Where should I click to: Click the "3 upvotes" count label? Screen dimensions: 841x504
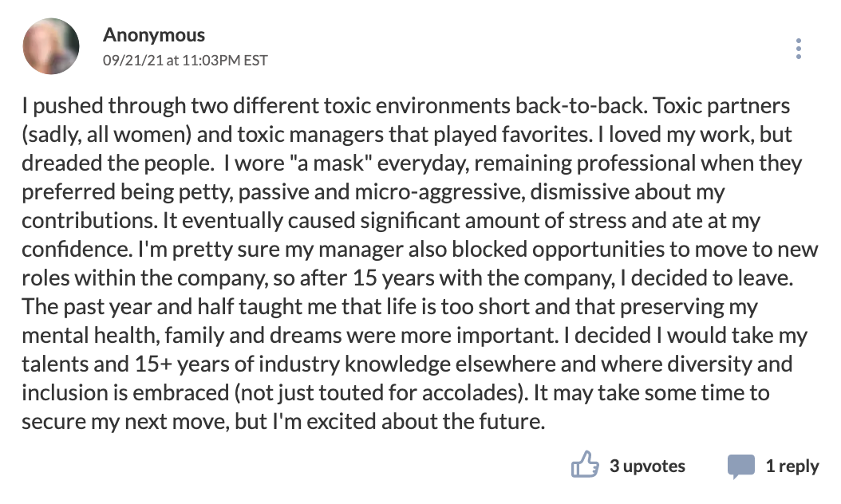647,466
